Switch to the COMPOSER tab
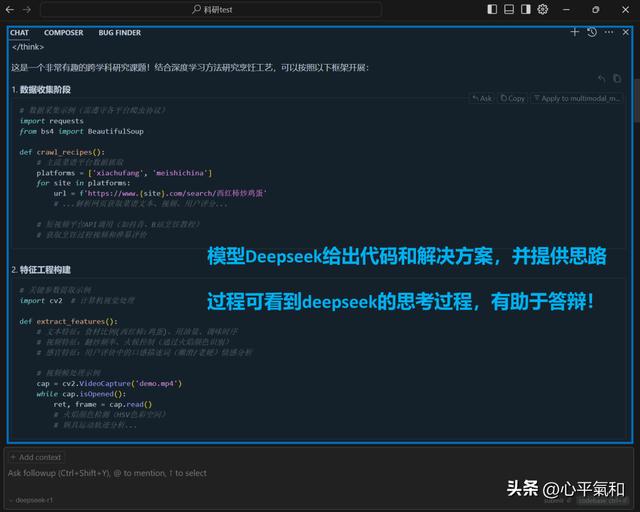640x512 pixels. pyautogui.click(x=64, y=33)
